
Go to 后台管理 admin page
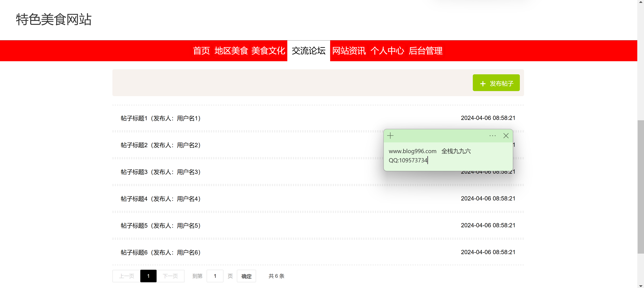(x=425, y=51)
